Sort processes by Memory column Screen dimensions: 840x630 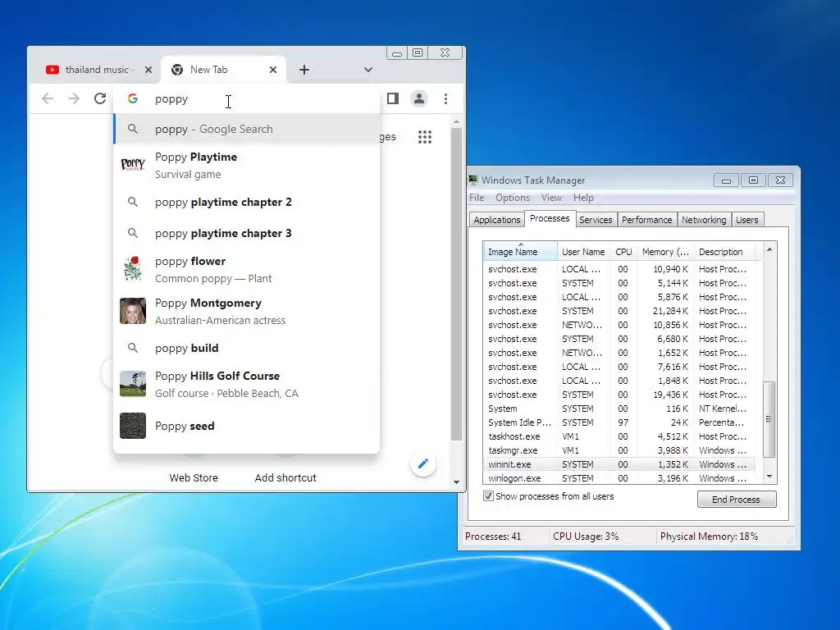pos(665,252)
